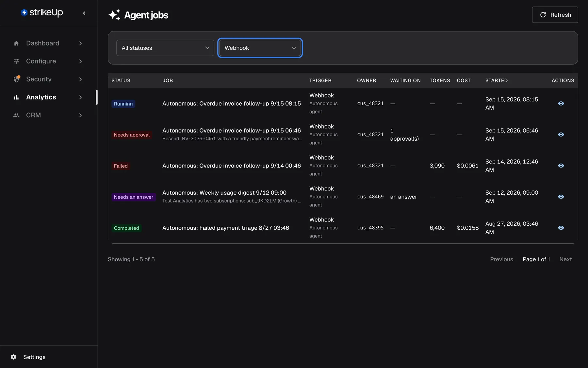
Task: Open job Overdue invoice follow-up 9/15 08:15
Action: point(232,103)
